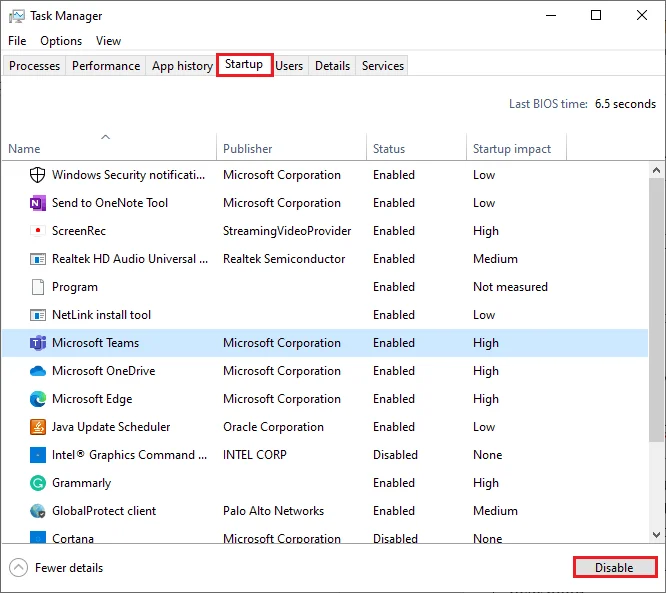
Task: Click High impact in ScreenRec row
Action: click(486, 231)
